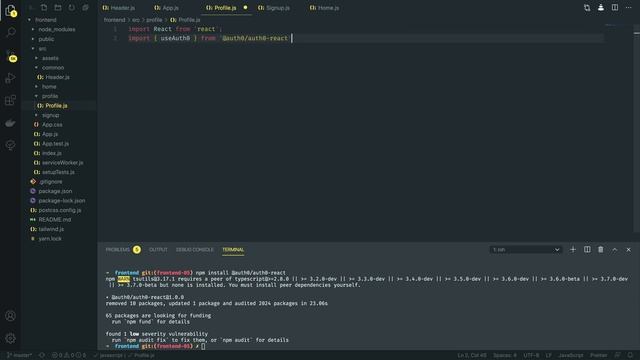Click the Kill Terminal trash icon

pyautogui.click(x=601, y=249)
